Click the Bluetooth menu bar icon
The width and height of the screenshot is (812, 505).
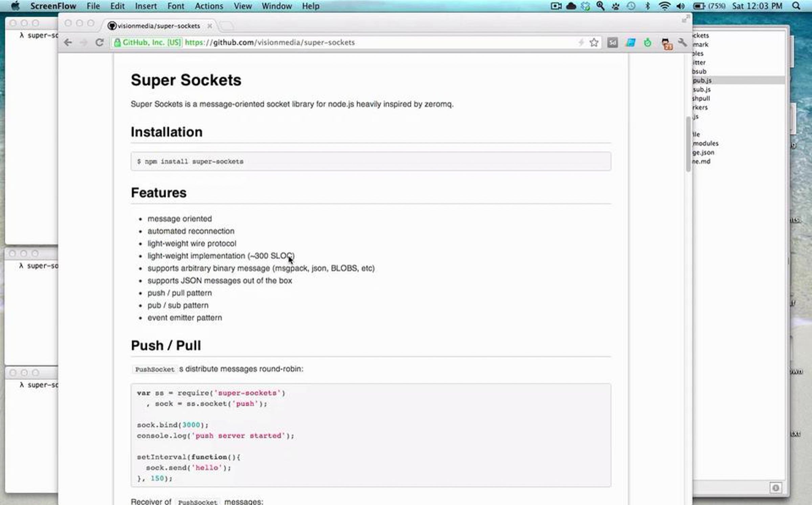[648, 6]
